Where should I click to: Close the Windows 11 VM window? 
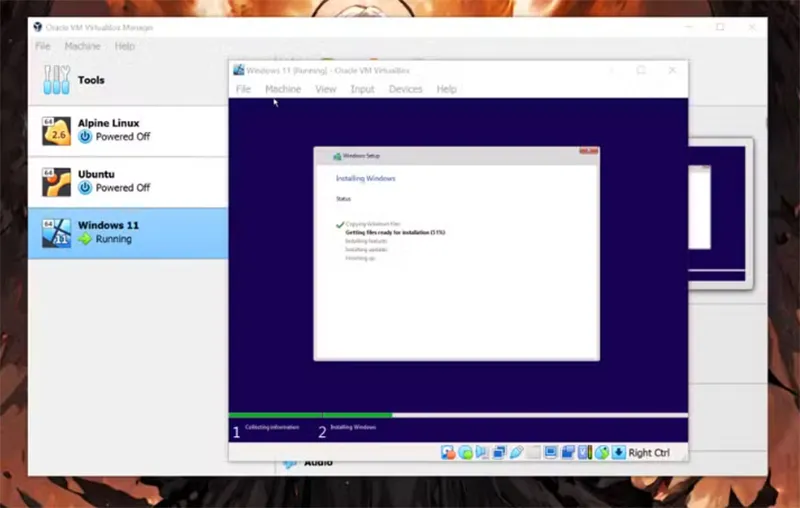click(x=672, y=70)
